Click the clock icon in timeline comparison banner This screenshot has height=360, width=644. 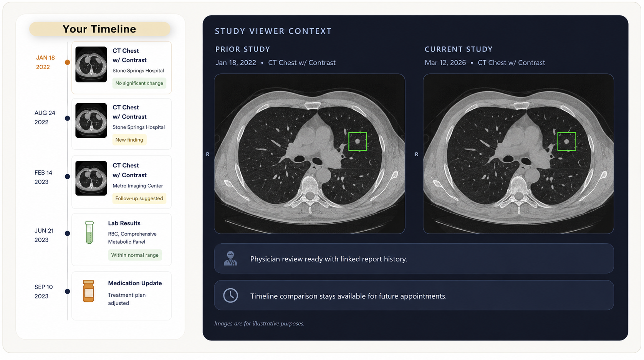230,296
